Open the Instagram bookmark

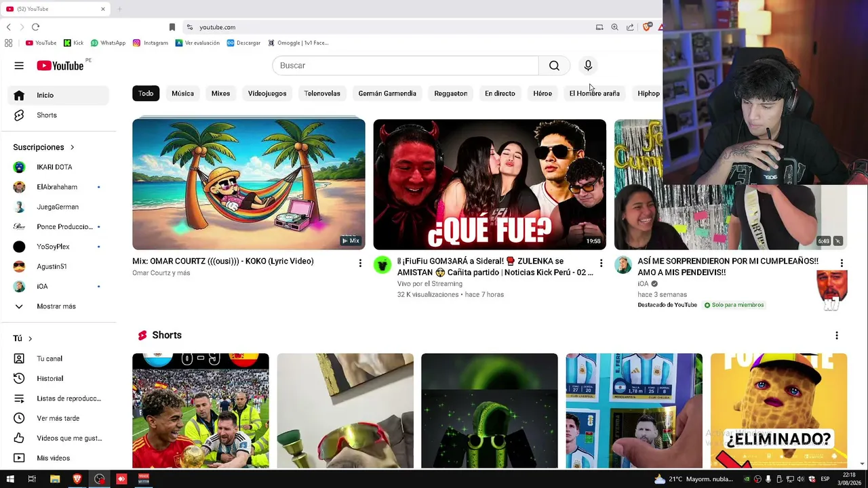coord(151,43)
